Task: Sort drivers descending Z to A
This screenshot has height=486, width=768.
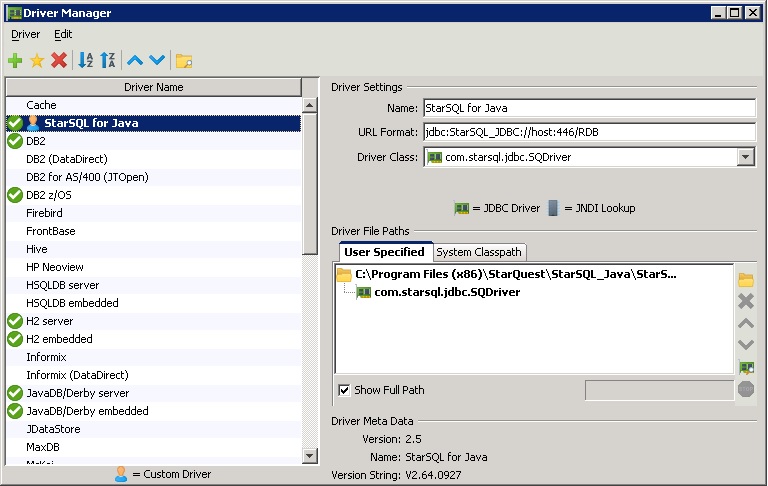Action: click(x=108, y=61)
